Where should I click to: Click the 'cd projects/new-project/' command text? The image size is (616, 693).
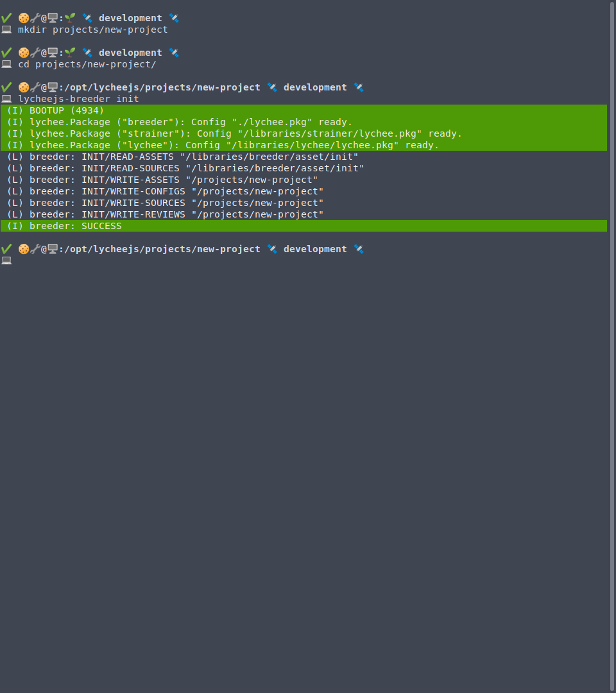[x=87, y=64]
